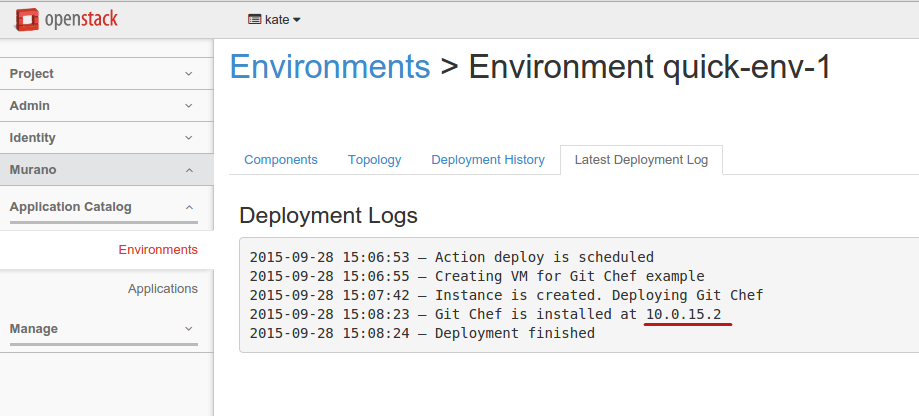Go to Environments breadcrumb link
The height and width of the screenshot is (416, 919).
(330, 67)
